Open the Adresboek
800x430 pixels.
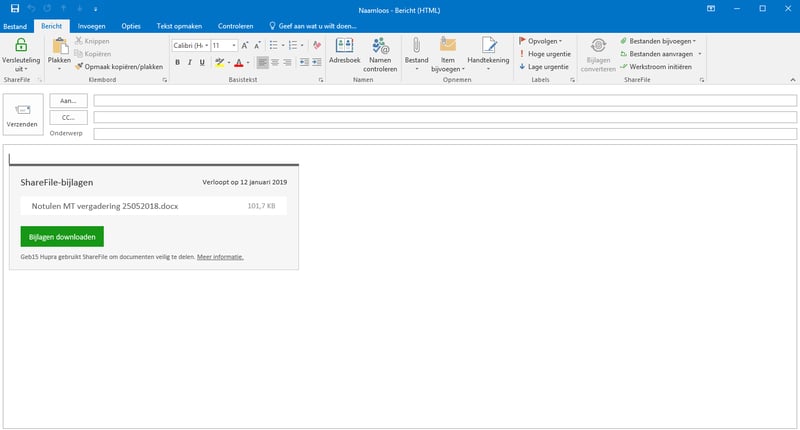click(344, 50)
